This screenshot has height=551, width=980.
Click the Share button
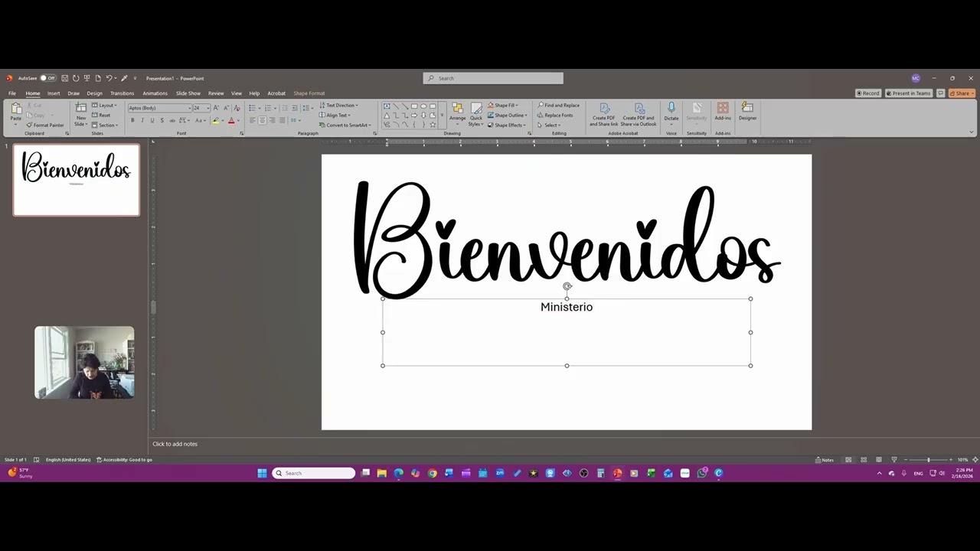962,93
